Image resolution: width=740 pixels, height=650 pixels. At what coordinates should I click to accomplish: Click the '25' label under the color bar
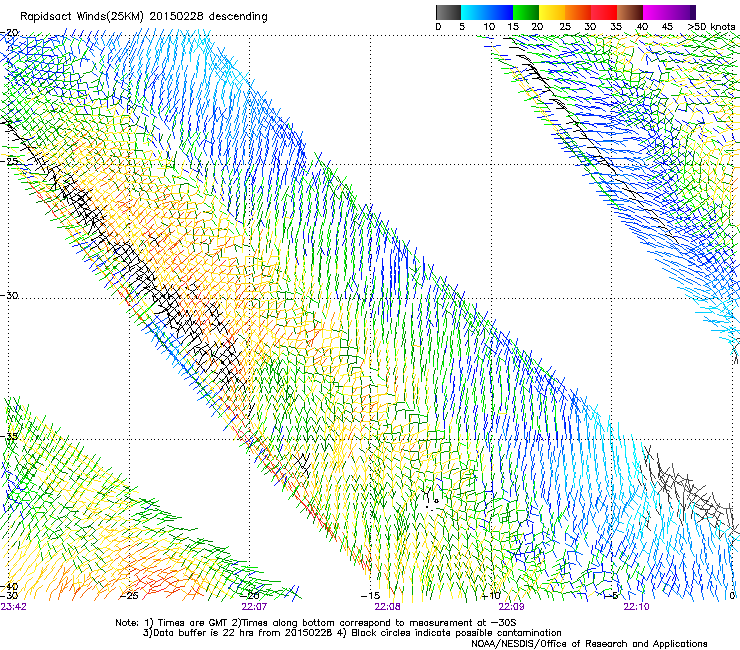click(565, 27)
